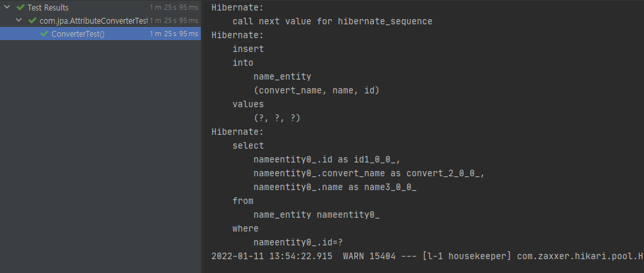Click the 'call next value for hibernate_sequence' line
Viewport: 644px width, 273px height.
click(333, 21)
